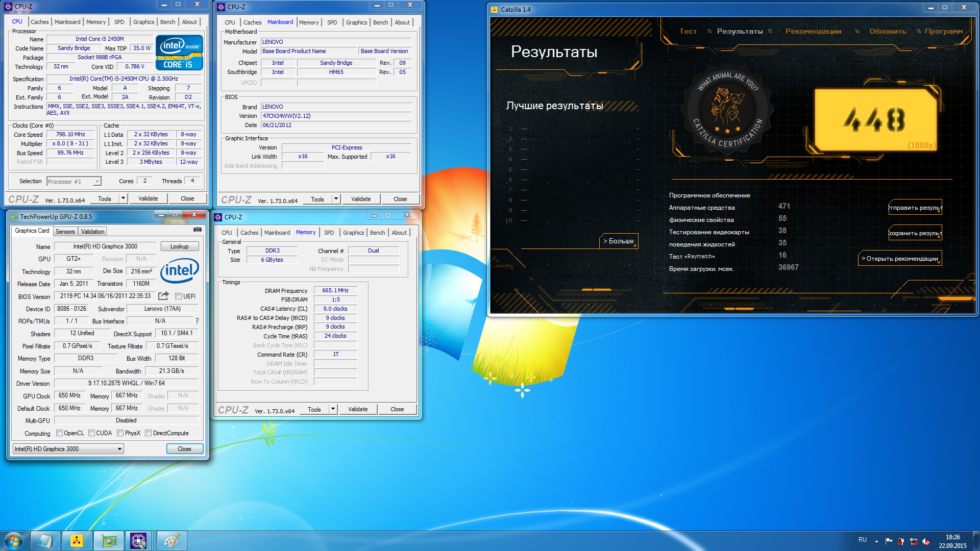The image size is (980, 551).
Task: Toggle the OpenCL checkbox
Action: click(59, 433)
